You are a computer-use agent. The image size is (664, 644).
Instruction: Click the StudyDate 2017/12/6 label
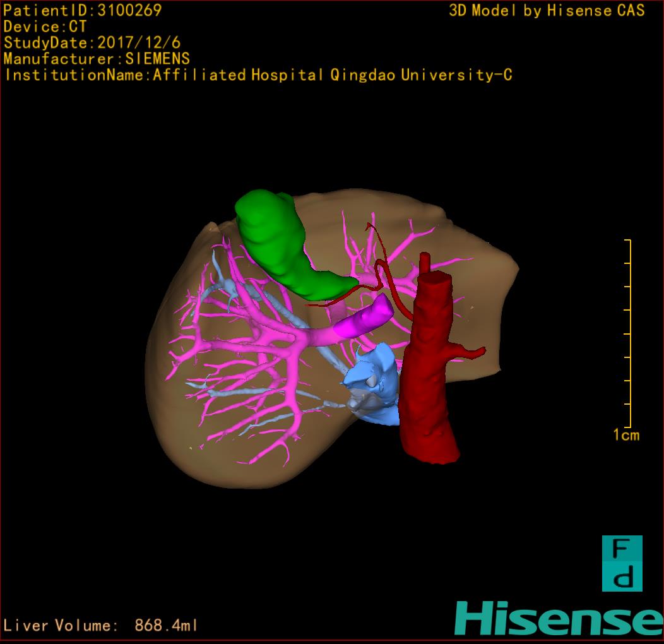click(x=91, y=43)
